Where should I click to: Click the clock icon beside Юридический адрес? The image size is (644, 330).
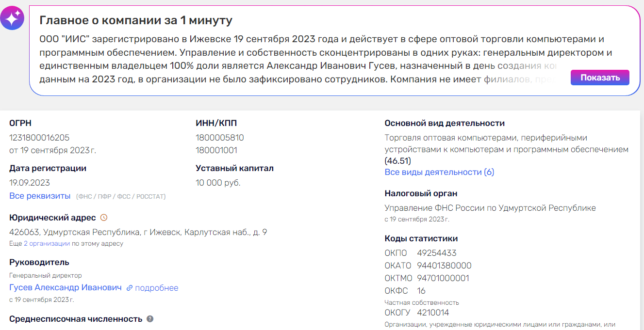(x=103, y=218)
